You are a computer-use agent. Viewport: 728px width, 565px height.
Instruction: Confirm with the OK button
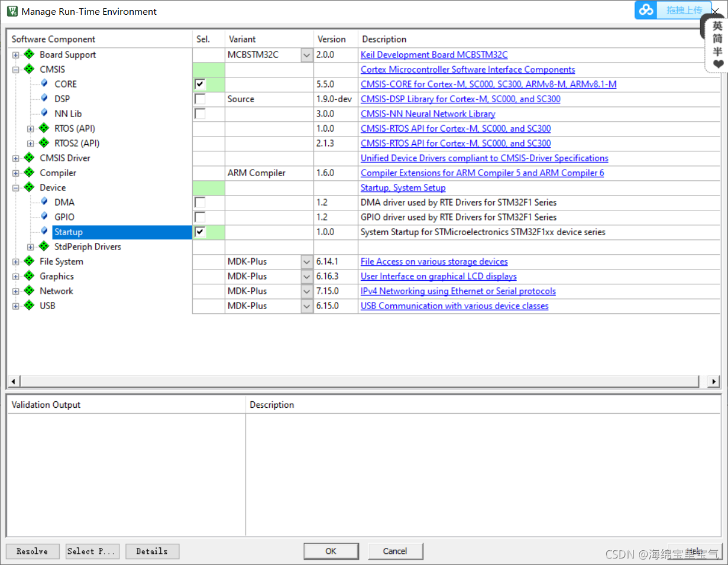coord(331,551)
